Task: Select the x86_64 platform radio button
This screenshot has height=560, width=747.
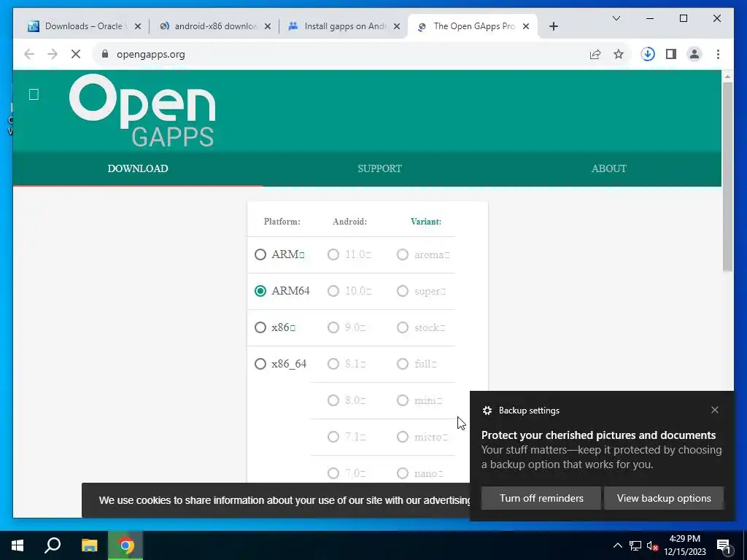Action: coord(260,364)
